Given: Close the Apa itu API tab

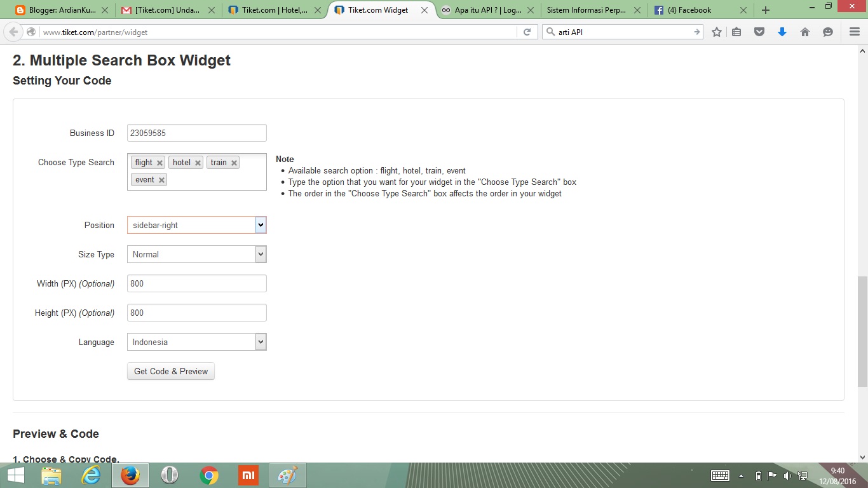Looking at the screenshot, I should [530, 10].
